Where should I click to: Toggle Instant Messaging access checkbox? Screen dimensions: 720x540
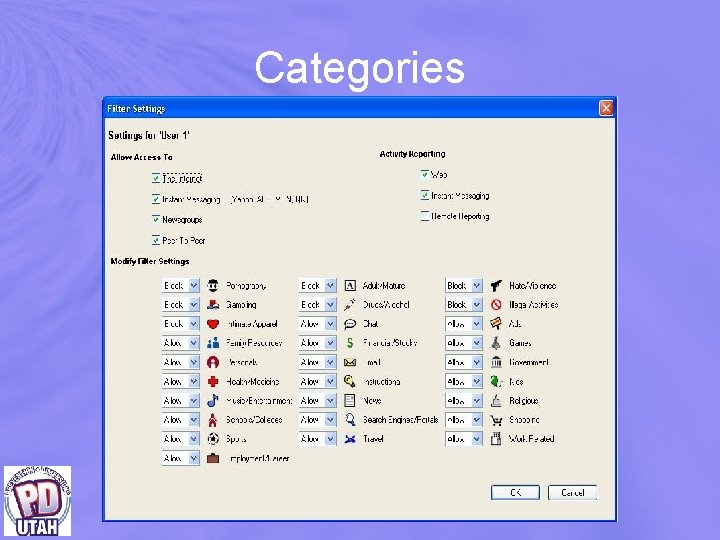tap(156, 199)
